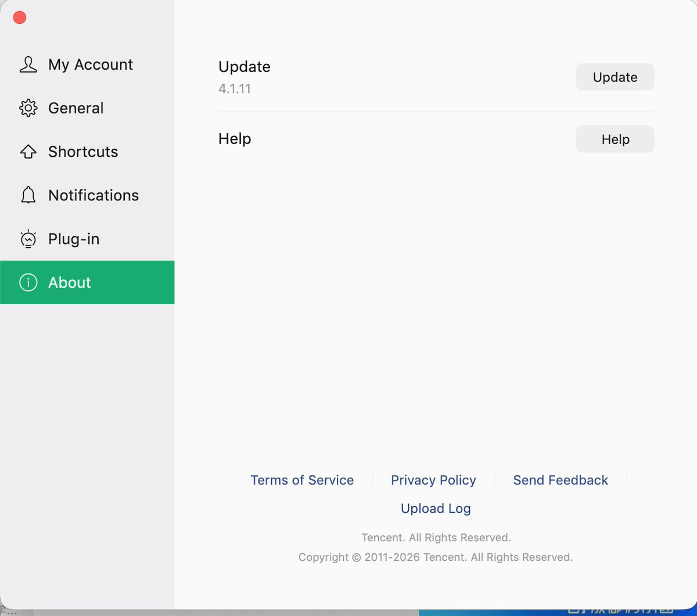Click the 'Tencent. All Rights Reserved.' line
This screenshot has height=616, width=697.
(x=436, y=538)
